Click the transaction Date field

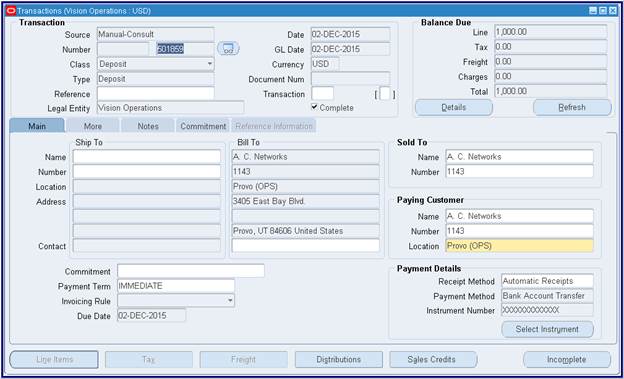coord(351,34)
